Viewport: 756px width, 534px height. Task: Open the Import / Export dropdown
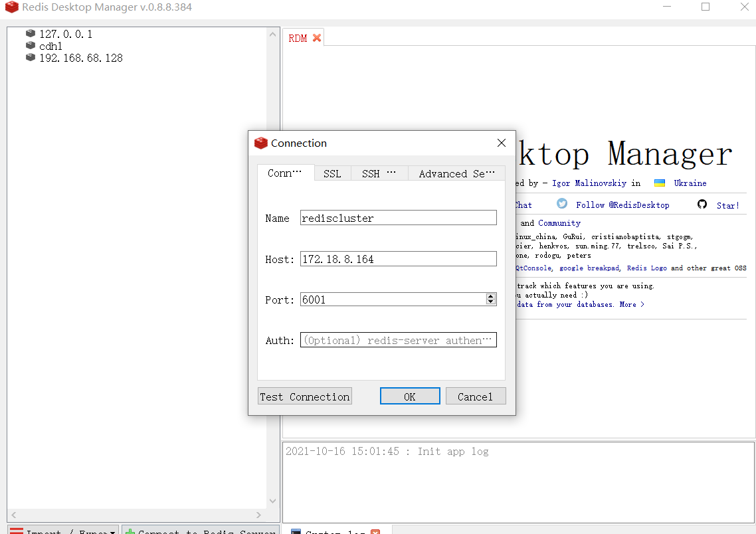pyautogui.click(x=63, y=529)
